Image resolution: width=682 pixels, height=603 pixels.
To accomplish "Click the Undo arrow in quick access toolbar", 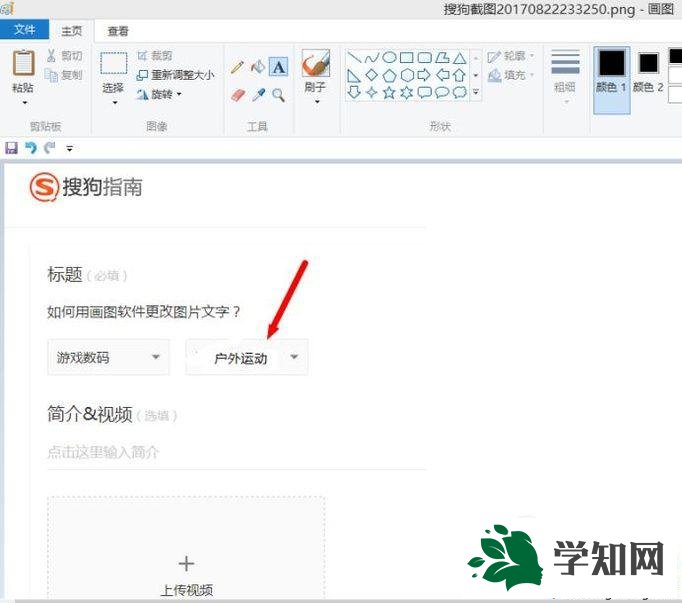I will (30, 148).
